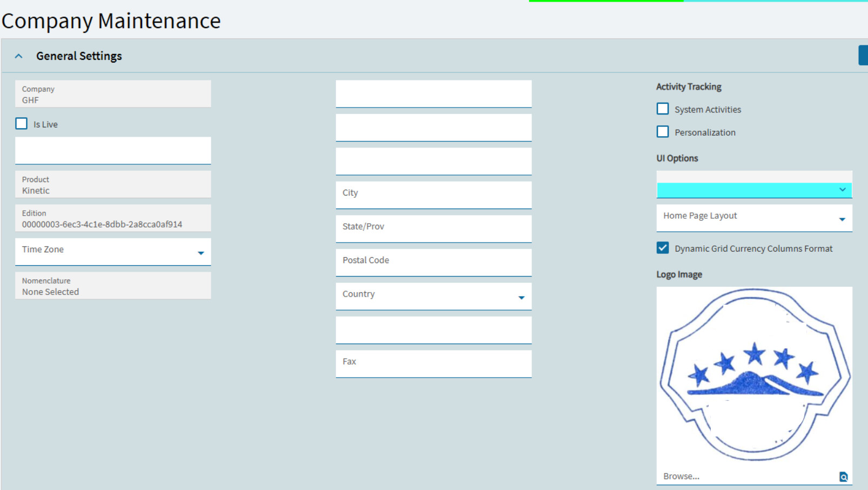Click the Browse... logo file field
The width and height of the screenshot is (868, 490).
click(755, 476)
